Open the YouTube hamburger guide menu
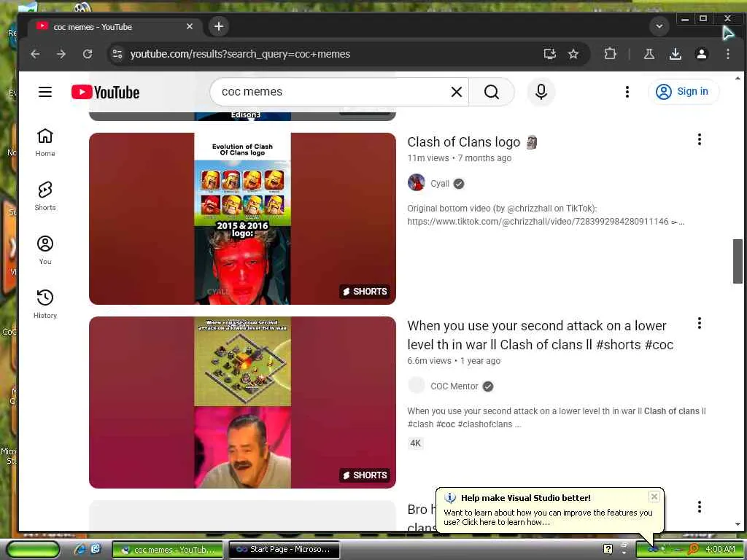Viewport: 747px width, 560px height. (45, 91)
